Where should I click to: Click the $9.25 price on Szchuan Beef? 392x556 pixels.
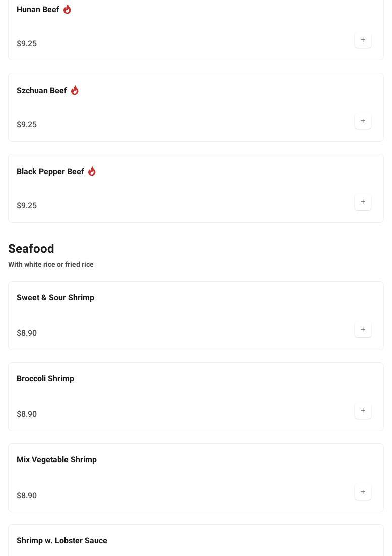27,125
